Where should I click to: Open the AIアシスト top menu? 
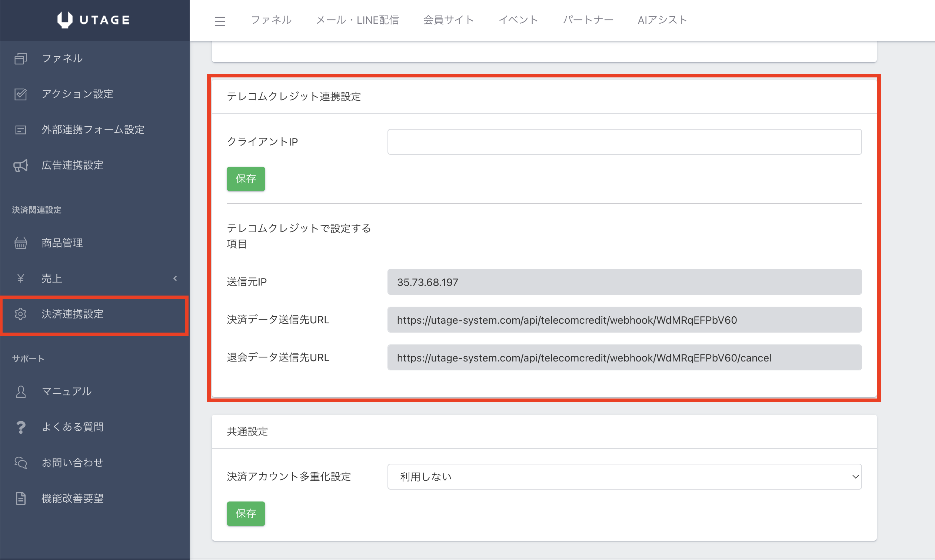662,20
